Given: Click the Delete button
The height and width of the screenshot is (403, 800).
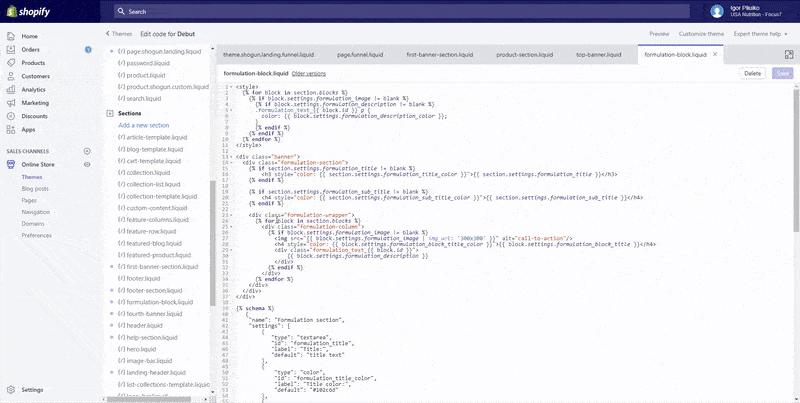Looking at the screenshot, I should coord(752,73).
